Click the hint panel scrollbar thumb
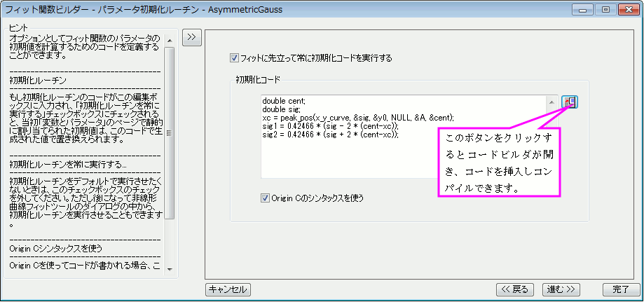The image size is (644, 302). coord(170,133)
